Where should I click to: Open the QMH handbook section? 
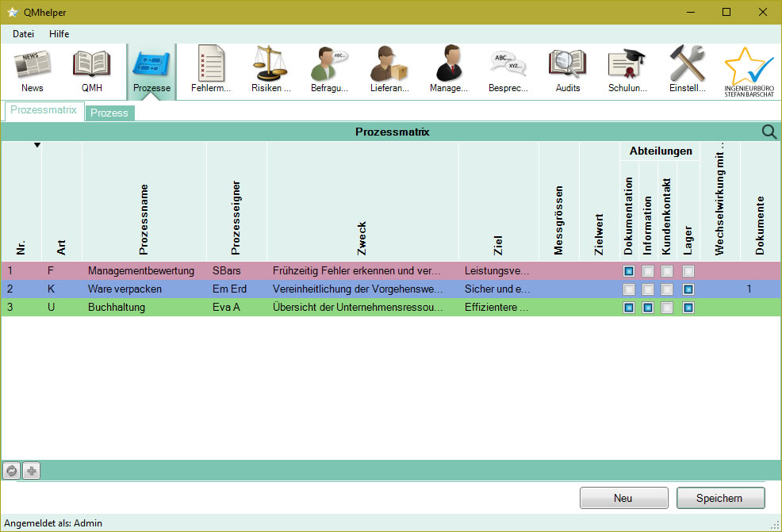pyautogui.click(x=91, y=70)
